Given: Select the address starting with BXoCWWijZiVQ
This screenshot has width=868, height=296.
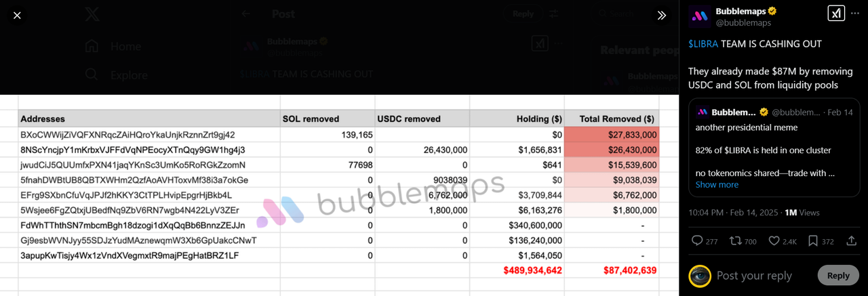Looking at the screenshot, I should (x=127, y=135).
